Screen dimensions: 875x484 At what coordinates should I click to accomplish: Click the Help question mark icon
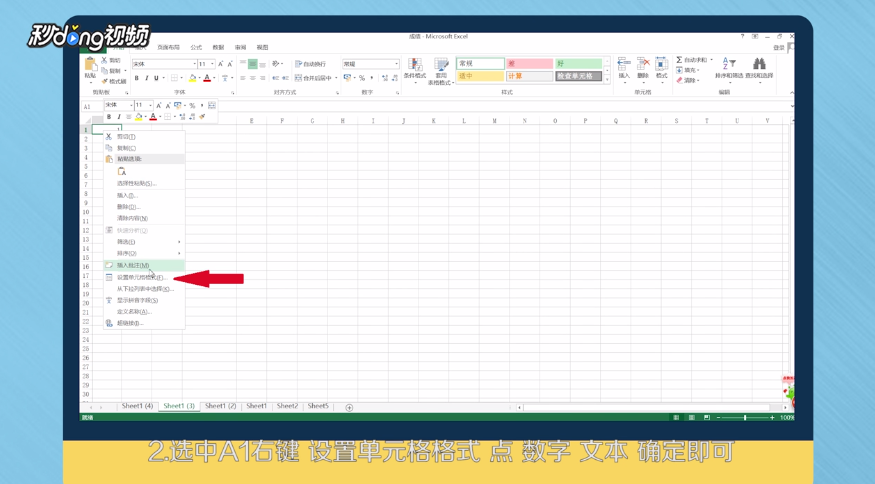[x=742, y=36]
